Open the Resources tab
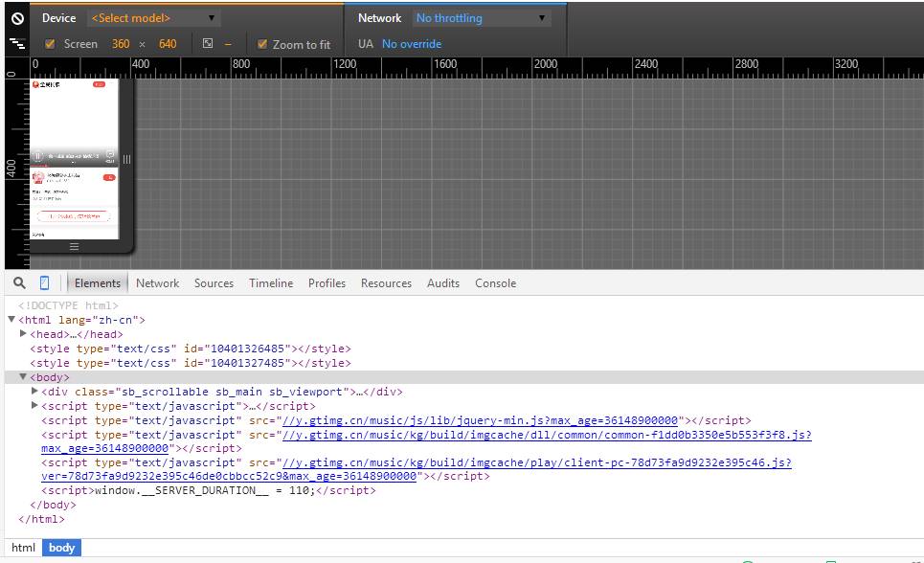Viewport: 924px width, 563px height. point(386,283)
